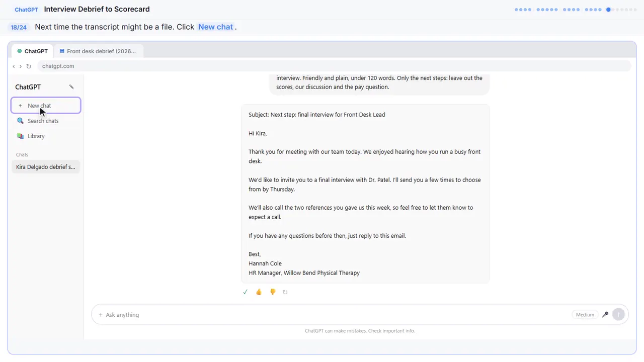Click the Library books icon in sidebar

click(20, 136)
